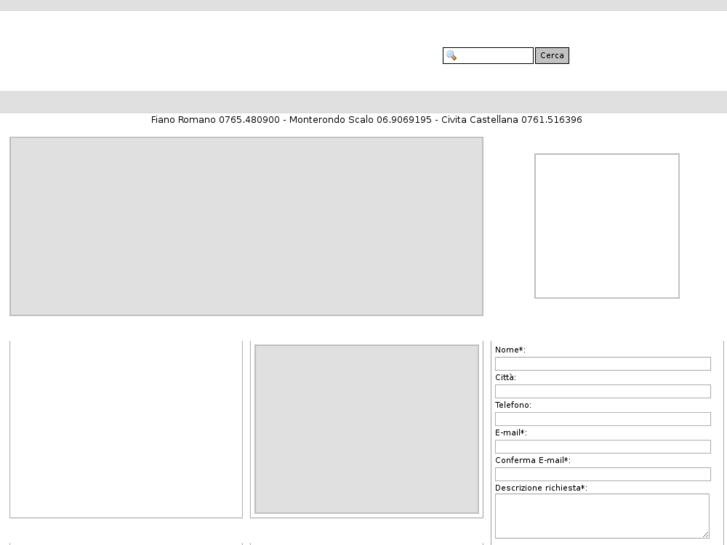The image size is (727, 545).
Task: Click the Telefono input field
Action: pyautogui.click(x=603, y=419)
